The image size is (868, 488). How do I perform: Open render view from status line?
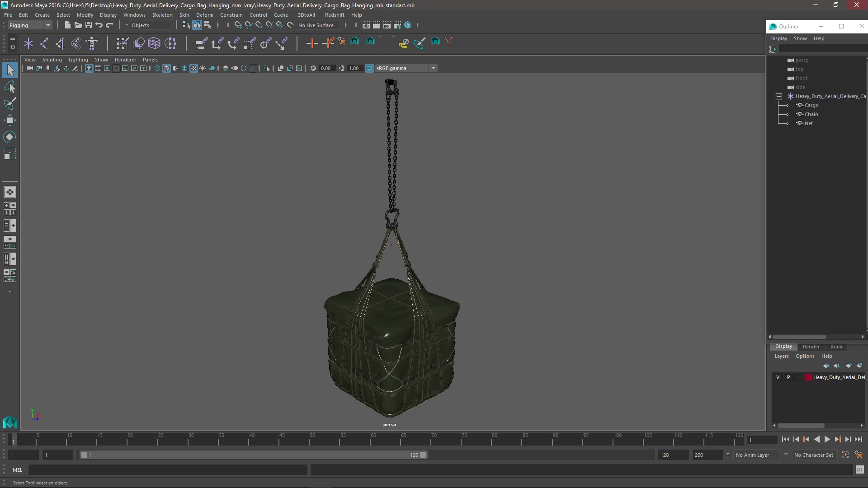click(x=366, y=25)
